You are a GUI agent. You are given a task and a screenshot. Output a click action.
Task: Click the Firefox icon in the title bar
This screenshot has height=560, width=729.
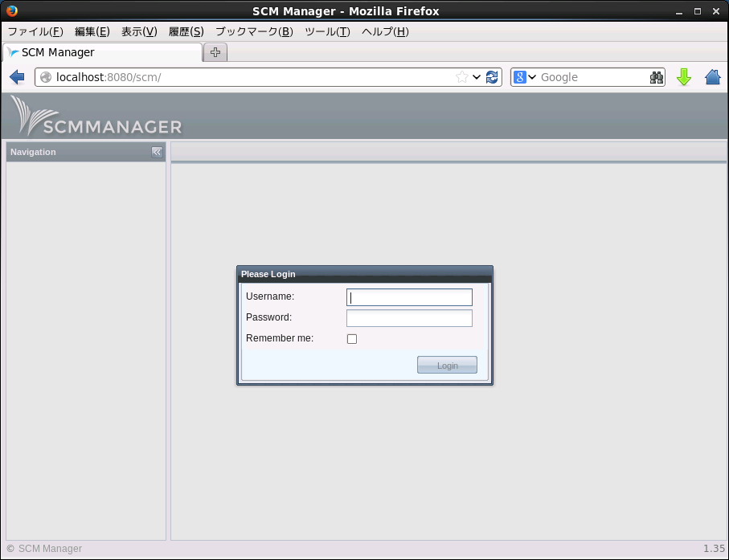tap(10, 10)
